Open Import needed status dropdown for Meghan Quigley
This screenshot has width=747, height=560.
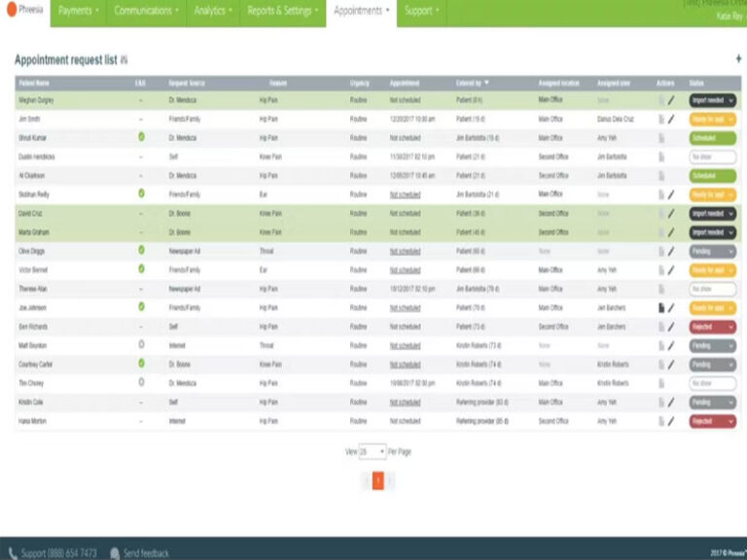[713, 100]
